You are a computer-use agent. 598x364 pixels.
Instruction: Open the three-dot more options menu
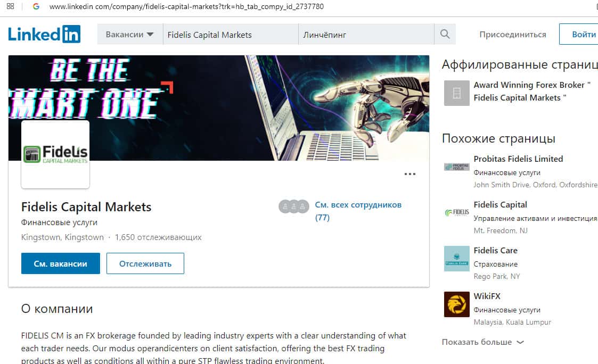[x=409, y=174]
